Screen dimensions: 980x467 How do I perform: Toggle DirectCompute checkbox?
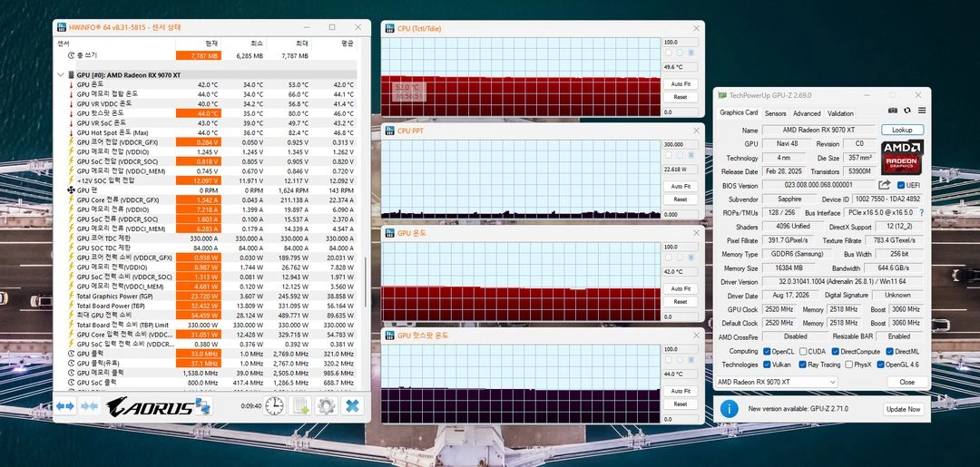pos(835,352)
